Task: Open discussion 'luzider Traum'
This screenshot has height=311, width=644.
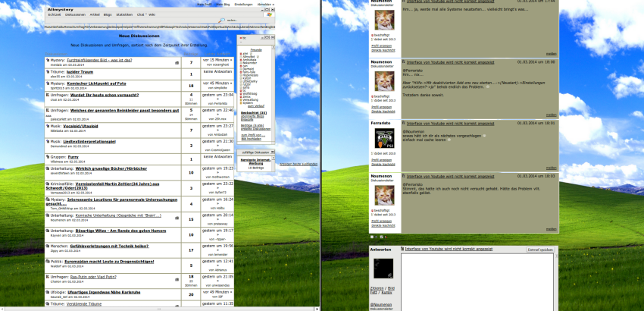Action: [x=80, y=71]
